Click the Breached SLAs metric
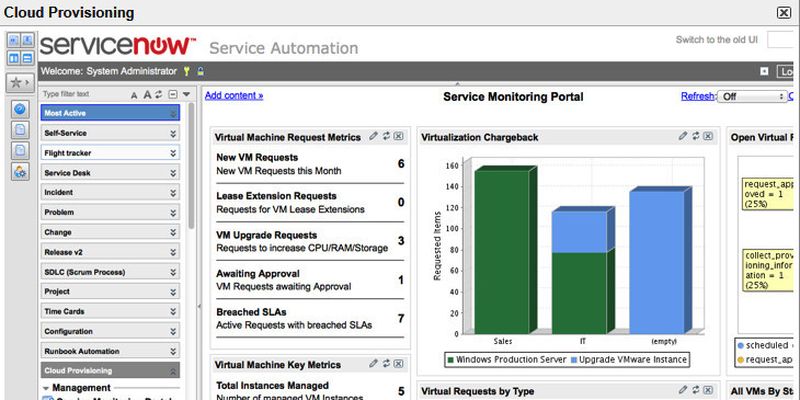800x400 pixels. pos(310,318)
